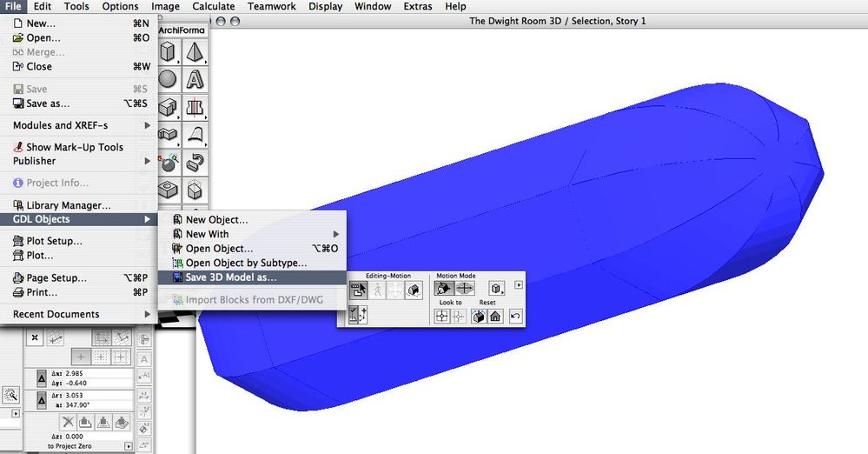
Task: Choose Plot Setup… in File menu
Action: (78, 241)
